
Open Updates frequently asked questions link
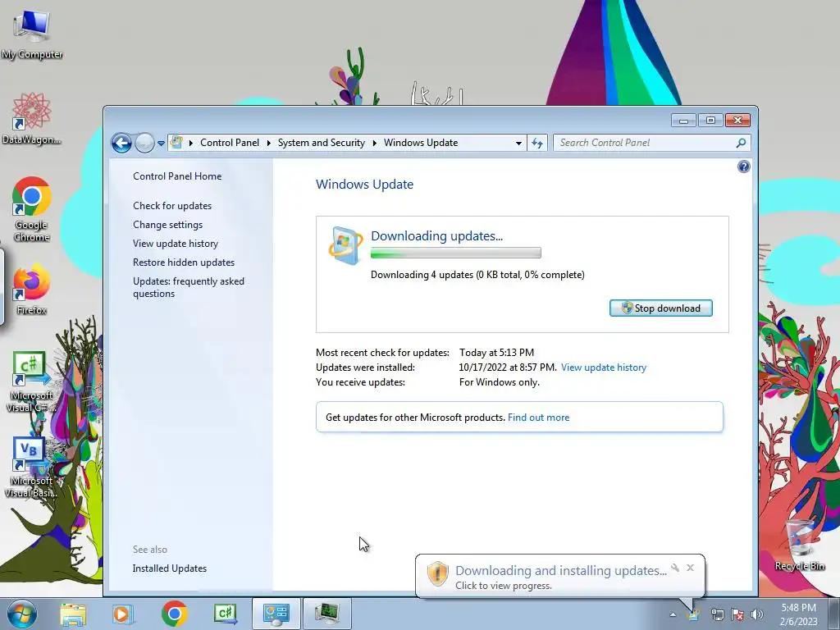pos(189,287)
